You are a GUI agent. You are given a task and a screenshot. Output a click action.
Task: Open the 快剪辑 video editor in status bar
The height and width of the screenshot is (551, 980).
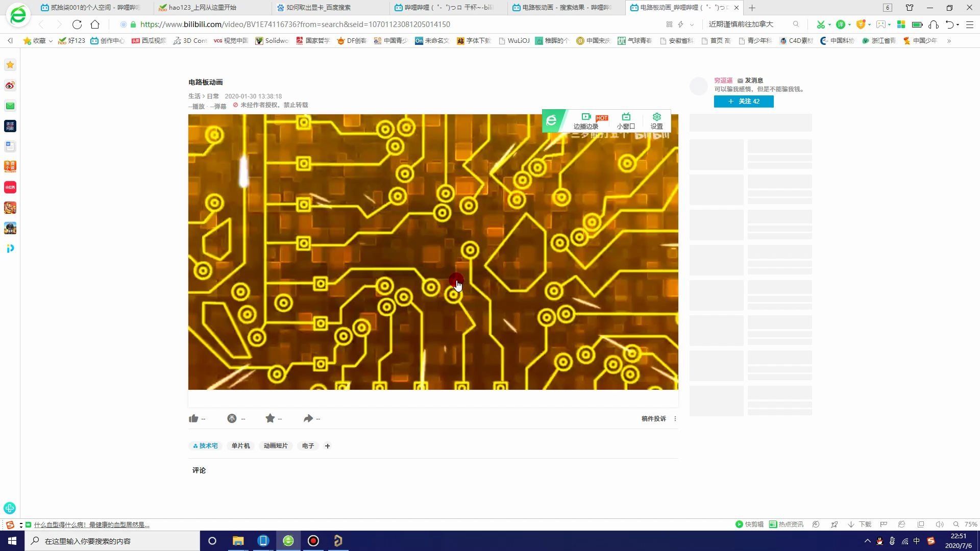[749, 524]
